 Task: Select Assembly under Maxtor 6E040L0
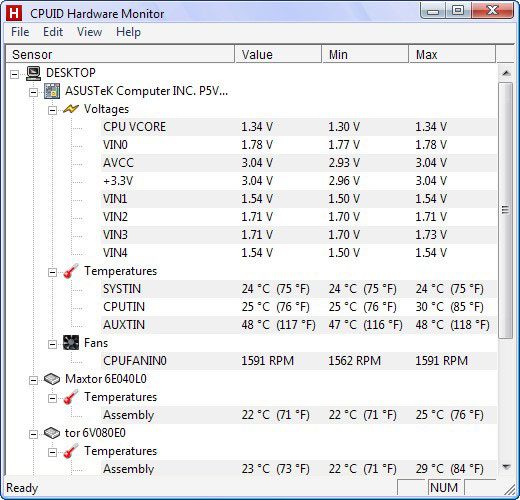click(299, 415)
